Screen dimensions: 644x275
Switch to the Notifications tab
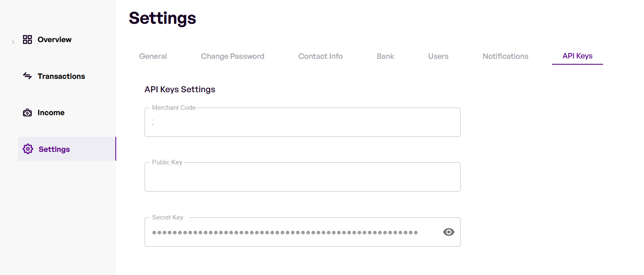(505, 56)
